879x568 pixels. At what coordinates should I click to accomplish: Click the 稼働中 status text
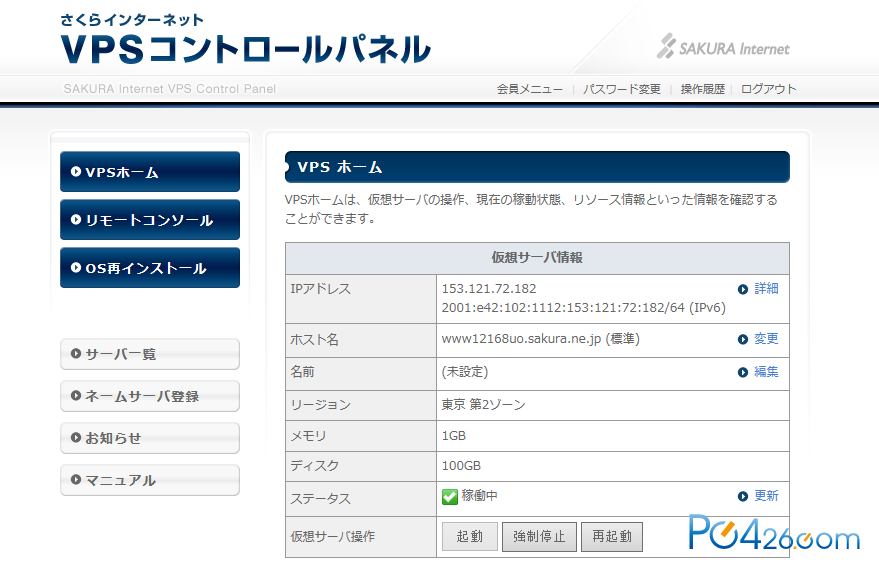pyautogui.click(x=479, y=496)
